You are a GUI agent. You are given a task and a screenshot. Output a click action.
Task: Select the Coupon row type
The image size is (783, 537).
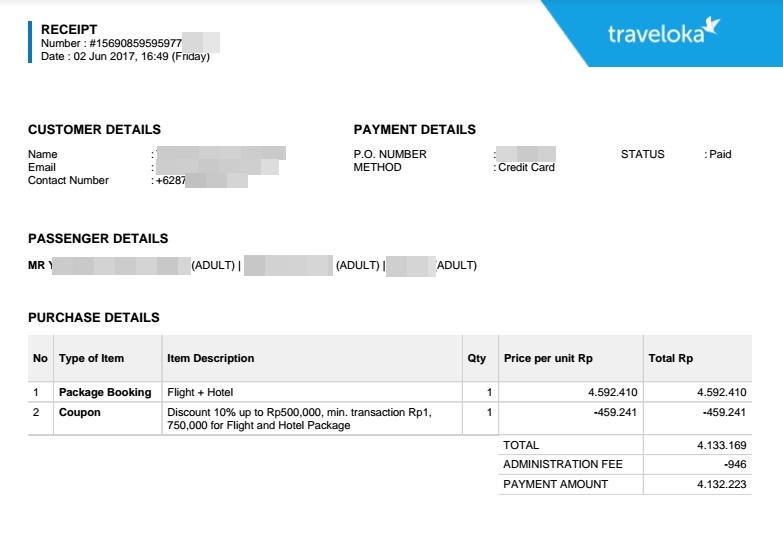[80, 412]
